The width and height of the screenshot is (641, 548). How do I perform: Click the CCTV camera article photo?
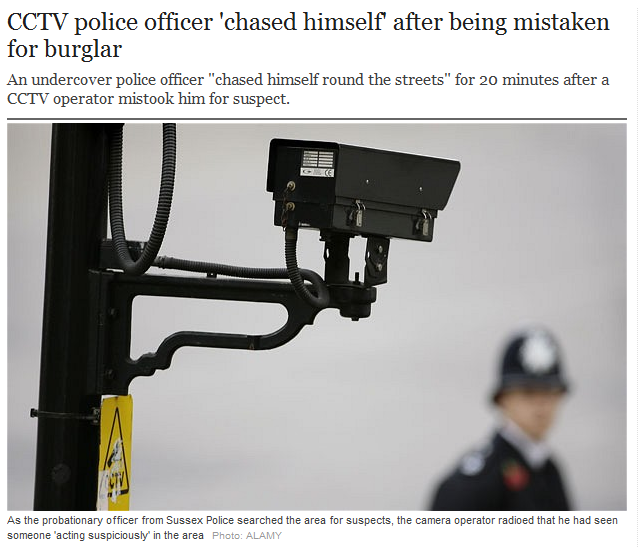pyautogui.click(x=317, y=317)
